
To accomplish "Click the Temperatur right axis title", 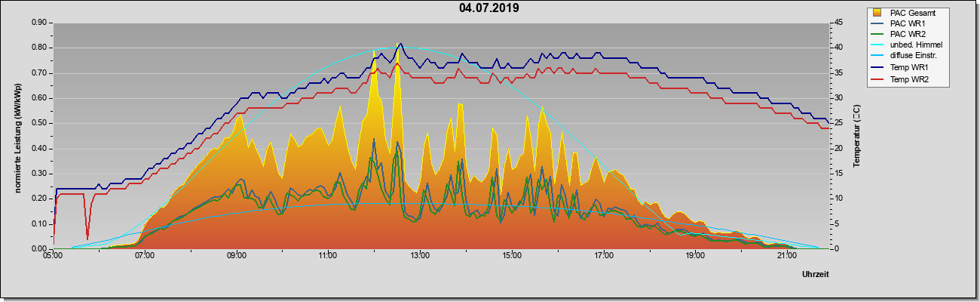I will click(857, 136).
